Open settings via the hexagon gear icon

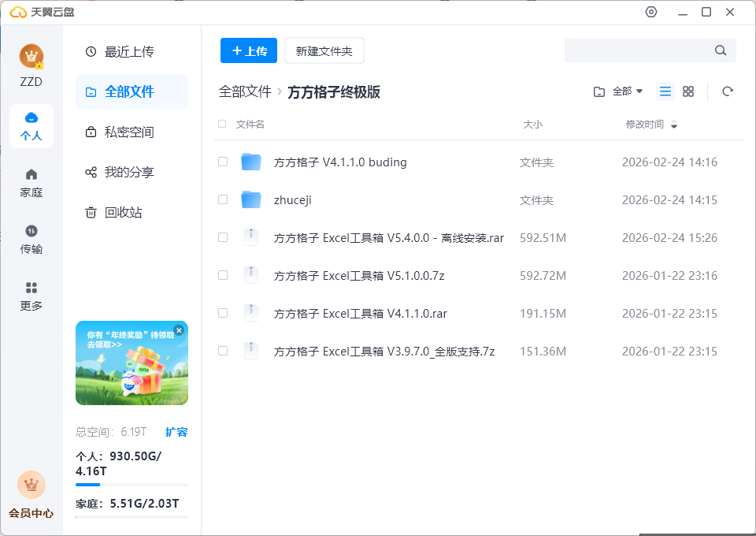point(650,12)
